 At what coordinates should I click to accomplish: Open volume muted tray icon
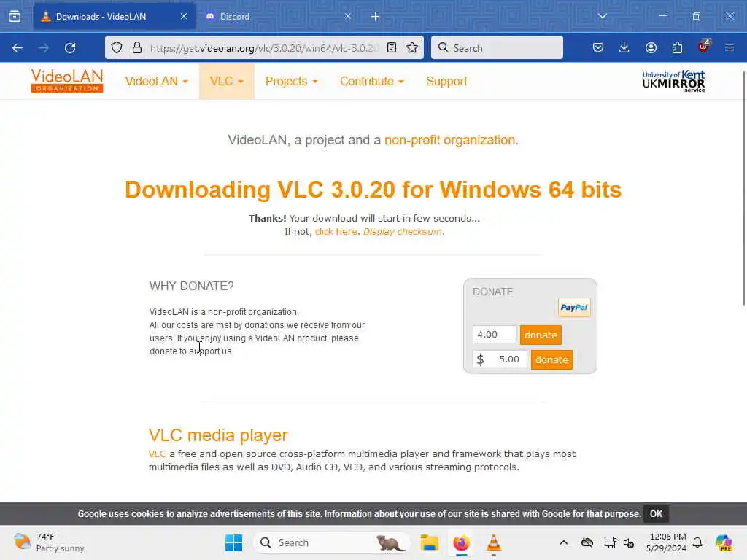point(629,542)
